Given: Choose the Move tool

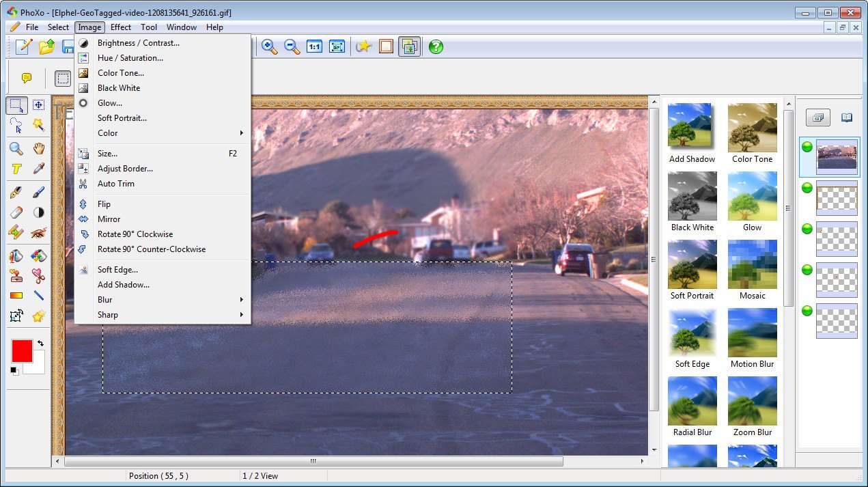Looking at the screenshot, I should pyautogui.click(x=38, y=106).
